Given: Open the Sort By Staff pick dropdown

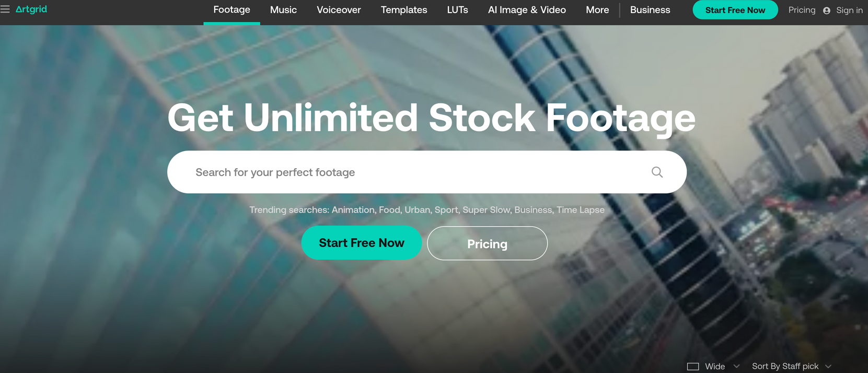Looking at the screenshot, I should point(791,366).
